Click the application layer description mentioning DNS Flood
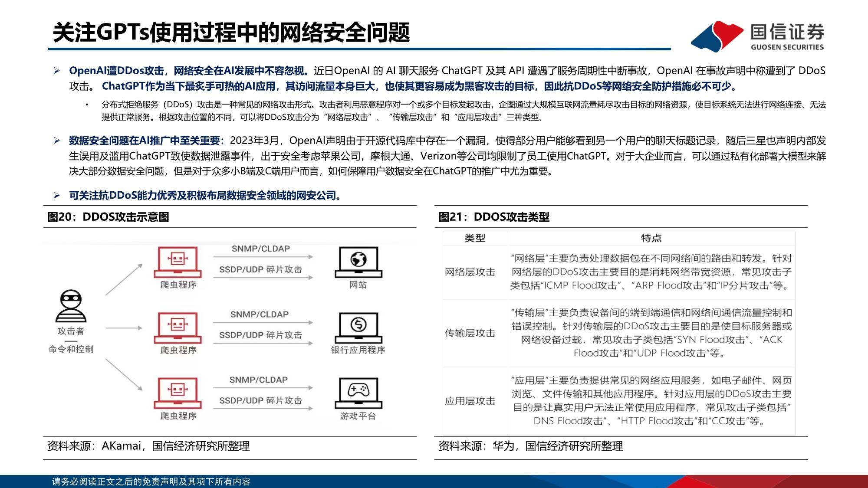 651,400
